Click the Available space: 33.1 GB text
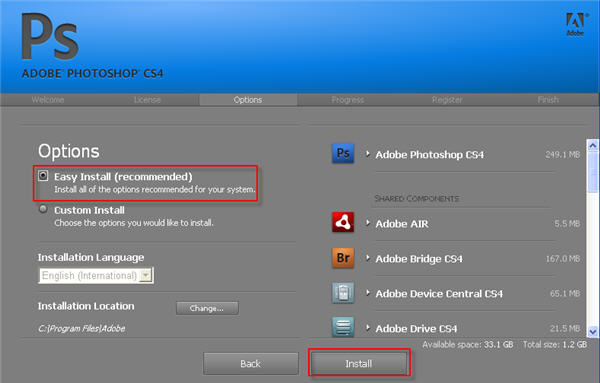Viewport: 600px width, 383px height. [x=468, y=344]
